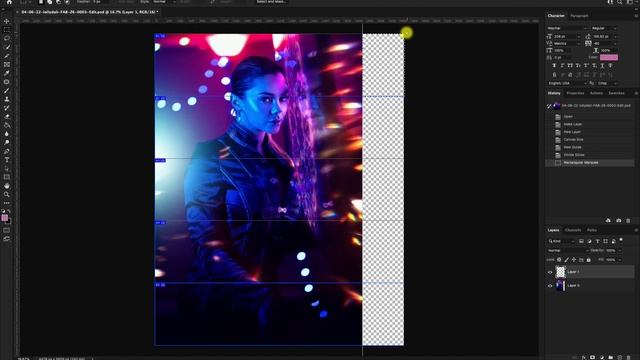
Task: Toggle lock image pixels brush icon
Action: (567, 260)
